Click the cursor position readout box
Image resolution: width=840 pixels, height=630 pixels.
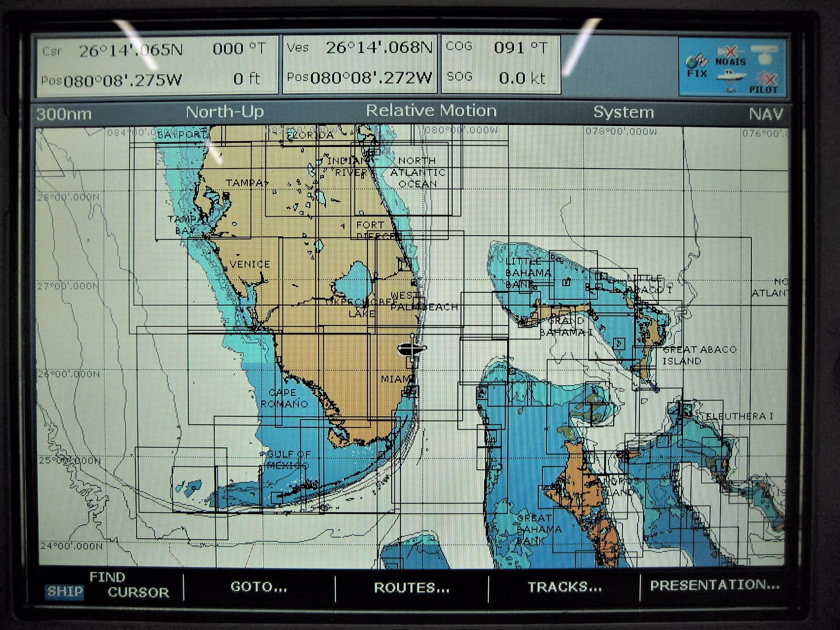[156, 65]
